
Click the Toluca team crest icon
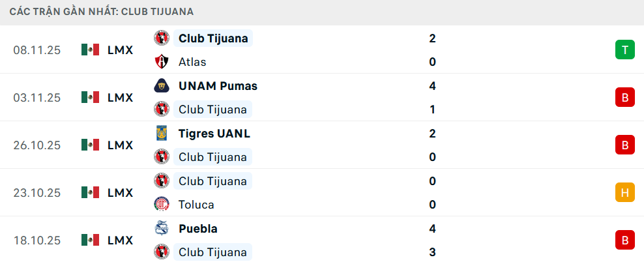click(x=161, y=205)
